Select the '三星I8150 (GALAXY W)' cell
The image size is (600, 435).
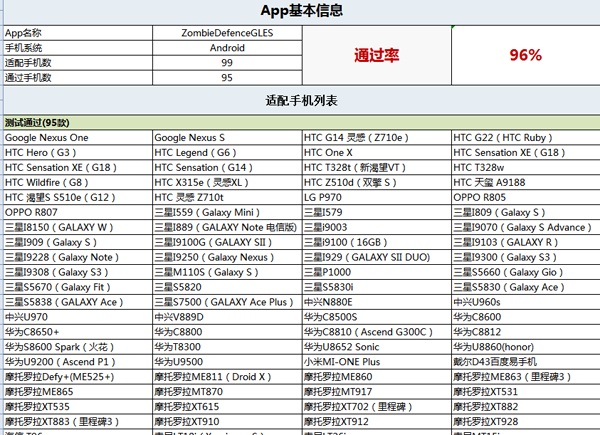[x=78, y=227]
